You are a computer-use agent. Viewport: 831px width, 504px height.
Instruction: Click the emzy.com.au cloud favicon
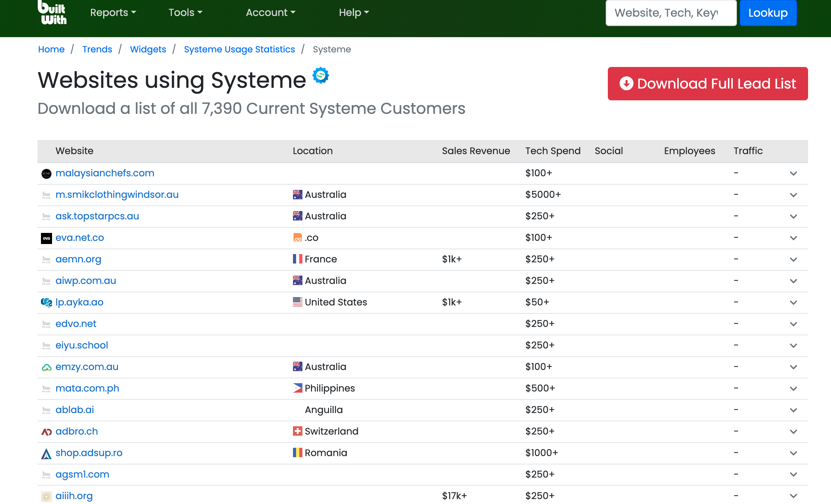coord(47,367)
